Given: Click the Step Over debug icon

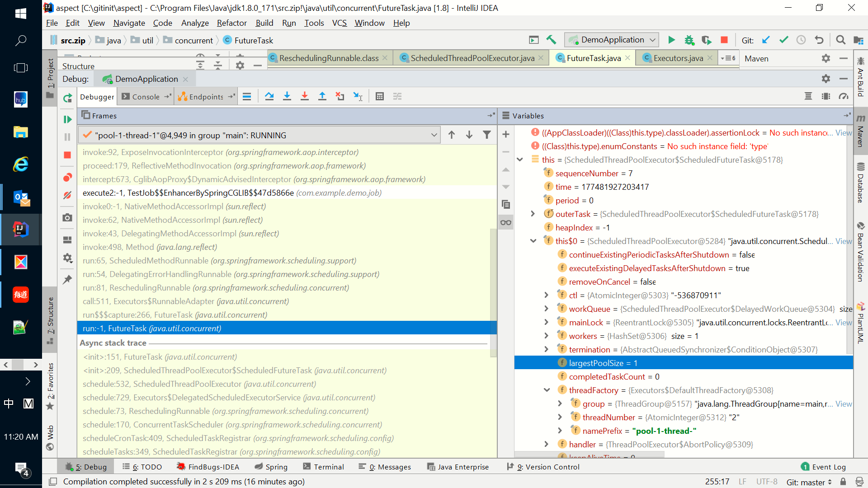Looking at the screenshot, I should (269, 96).
